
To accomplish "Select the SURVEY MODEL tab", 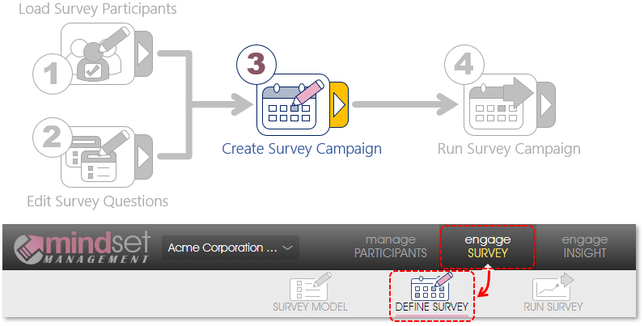I will (310, 292).
